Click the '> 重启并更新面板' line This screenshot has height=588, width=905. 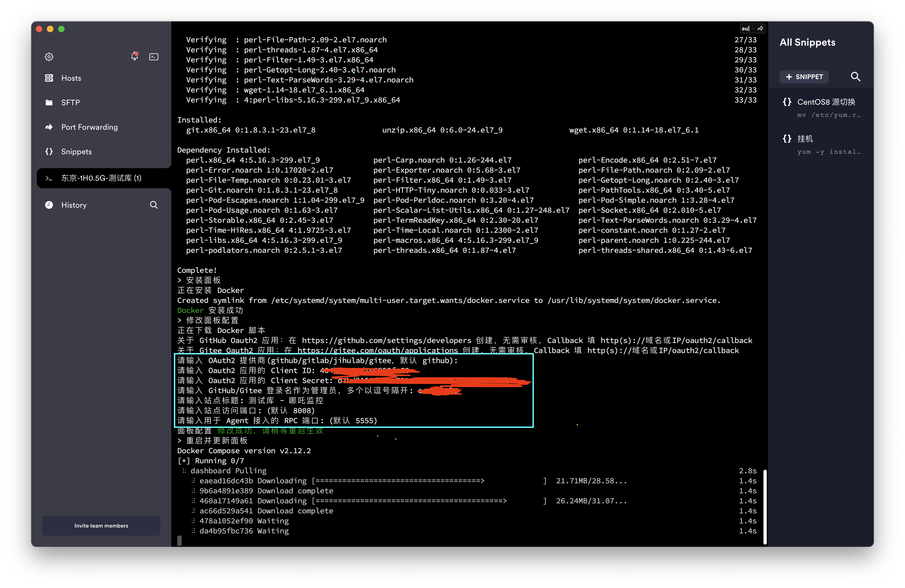212,441
